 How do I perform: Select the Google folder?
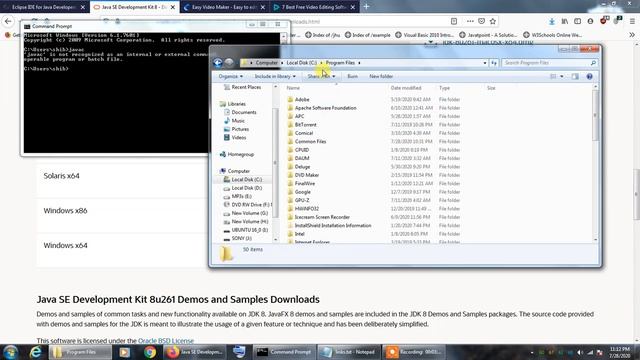coord(302,192)
